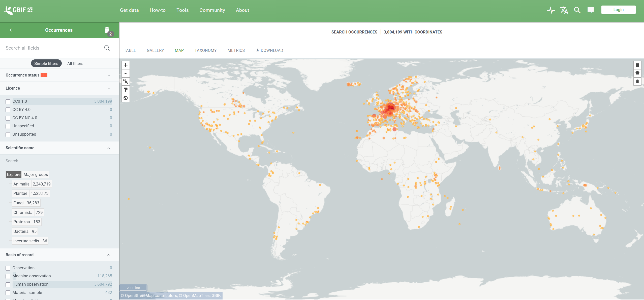Viewport: 644px width, 300px height.
Task: Click the Scientific name Search field
Action: (59, 161)
